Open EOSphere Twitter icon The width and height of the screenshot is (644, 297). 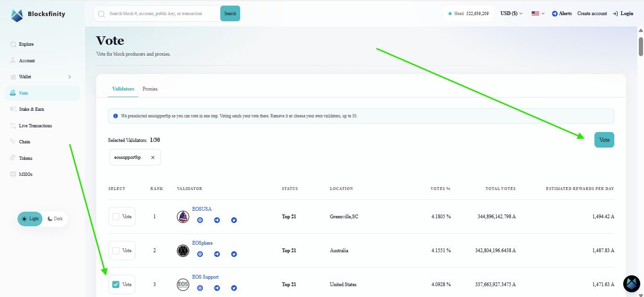point(234,254)
